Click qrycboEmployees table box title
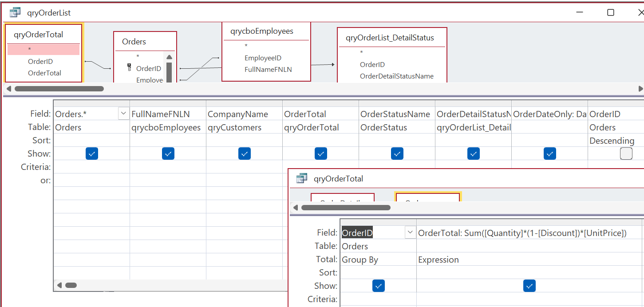Viewport: 644px width, 307px height. [x=262, y=31]
